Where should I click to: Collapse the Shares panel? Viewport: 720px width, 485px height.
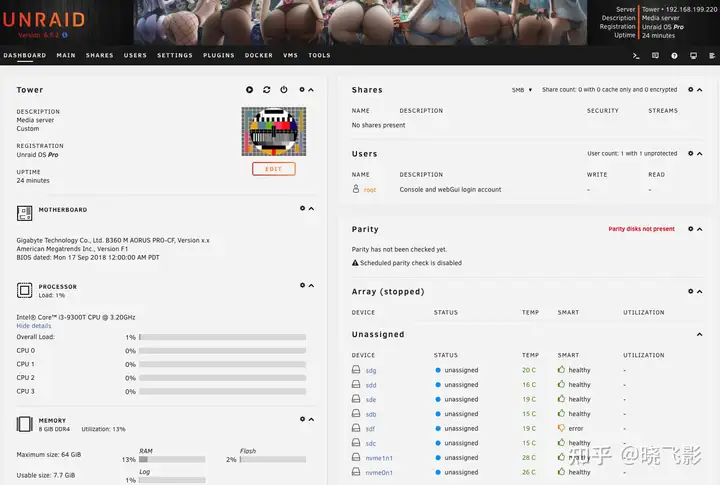[x=699, y=90]
